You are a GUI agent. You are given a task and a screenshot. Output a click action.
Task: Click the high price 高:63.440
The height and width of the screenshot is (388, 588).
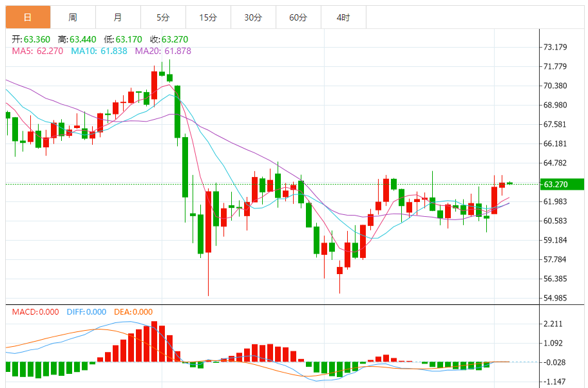tap(77, 39)
